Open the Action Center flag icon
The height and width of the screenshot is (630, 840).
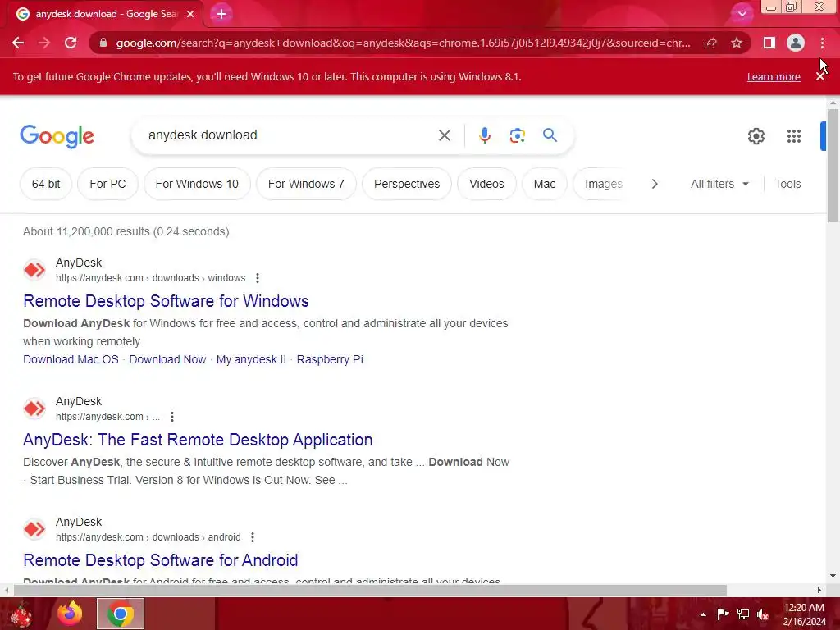[x=724, y=614]
